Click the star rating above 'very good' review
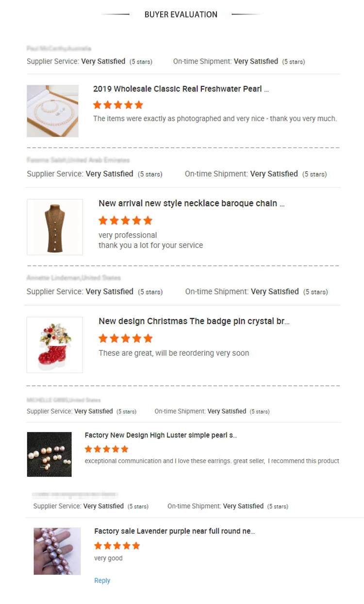The image size is (364, 604). [117, 546]
